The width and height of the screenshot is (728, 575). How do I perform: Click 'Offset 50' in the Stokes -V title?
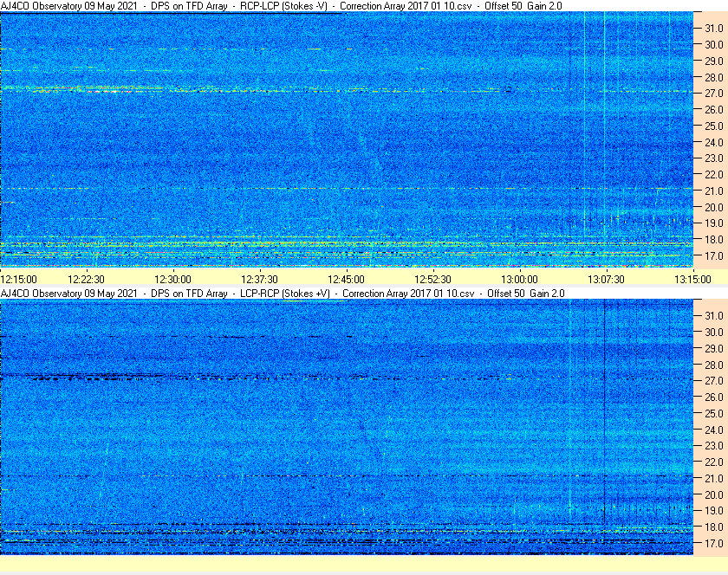[x=504, y=6]
